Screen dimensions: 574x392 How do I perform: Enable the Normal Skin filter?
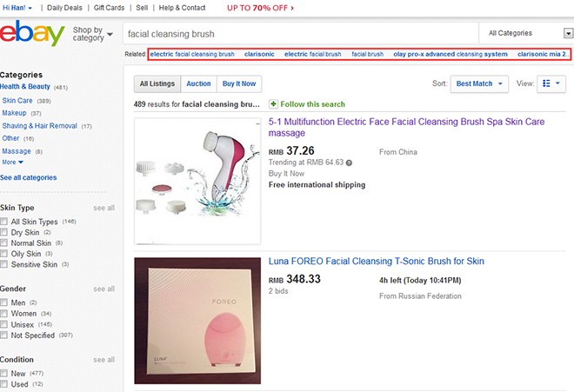pos(4,243)
